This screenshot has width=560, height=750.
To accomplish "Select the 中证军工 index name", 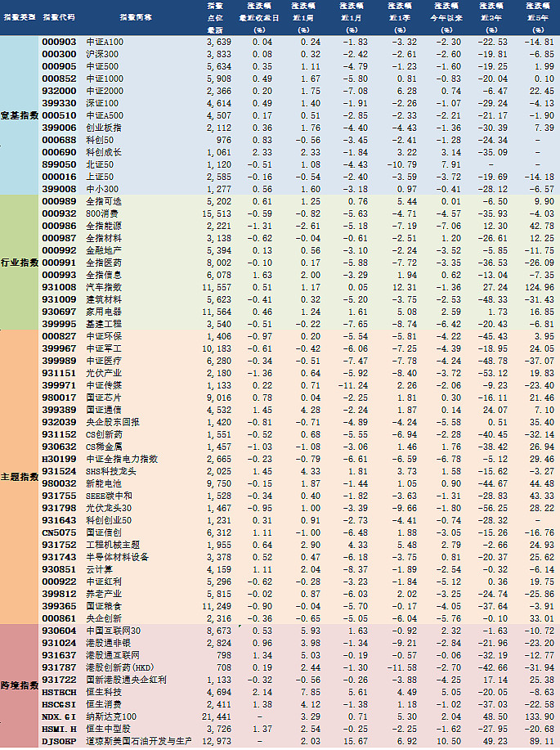I will [103, 348].
